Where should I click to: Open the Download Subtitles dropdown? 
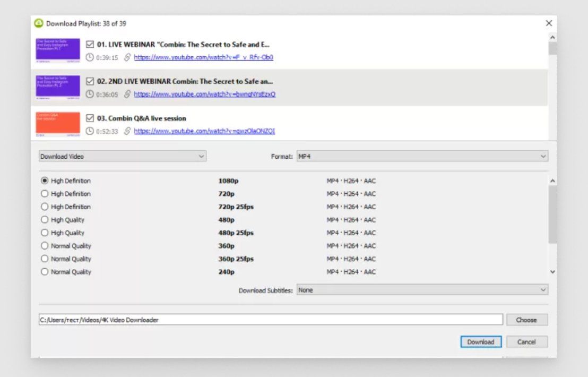coord(422,290)
